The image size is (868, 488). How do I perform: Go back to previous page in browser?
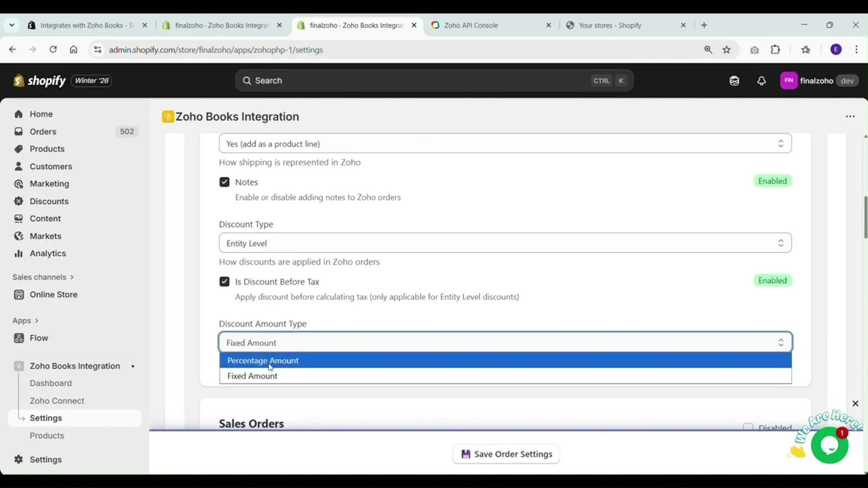[x=12, y=49]
